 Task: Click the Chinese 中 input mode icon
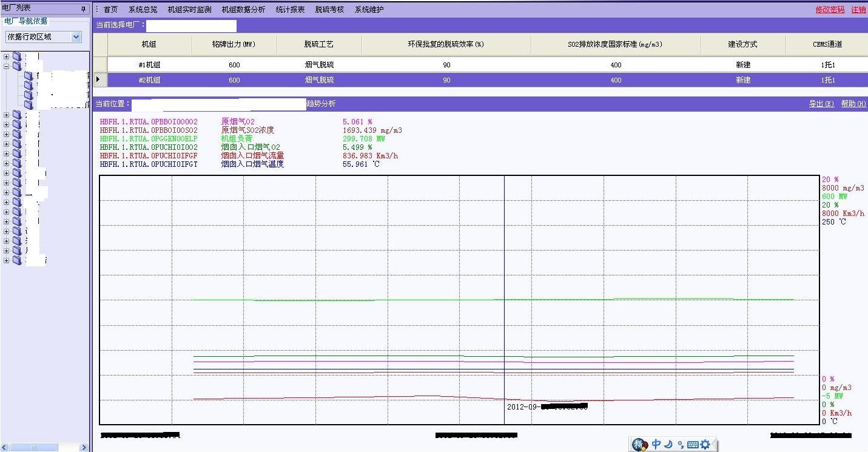click(x=656, y=445)
